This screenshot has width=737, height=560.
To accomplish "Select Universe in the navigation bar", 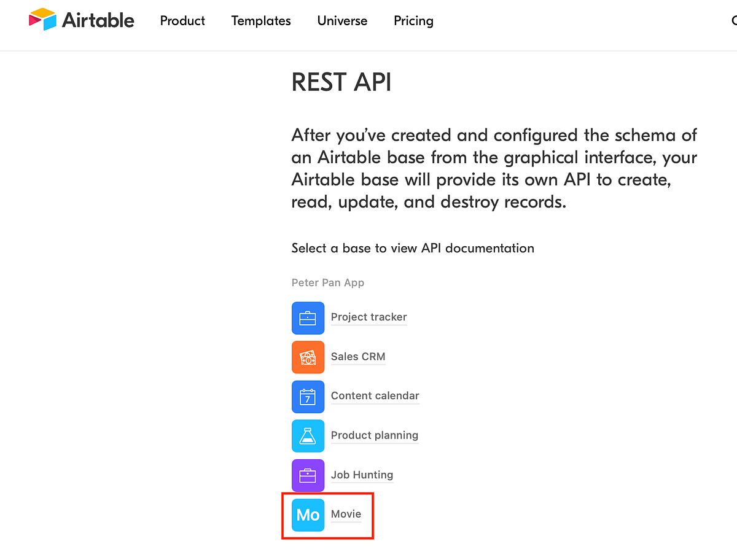I will tap(342, 21).
